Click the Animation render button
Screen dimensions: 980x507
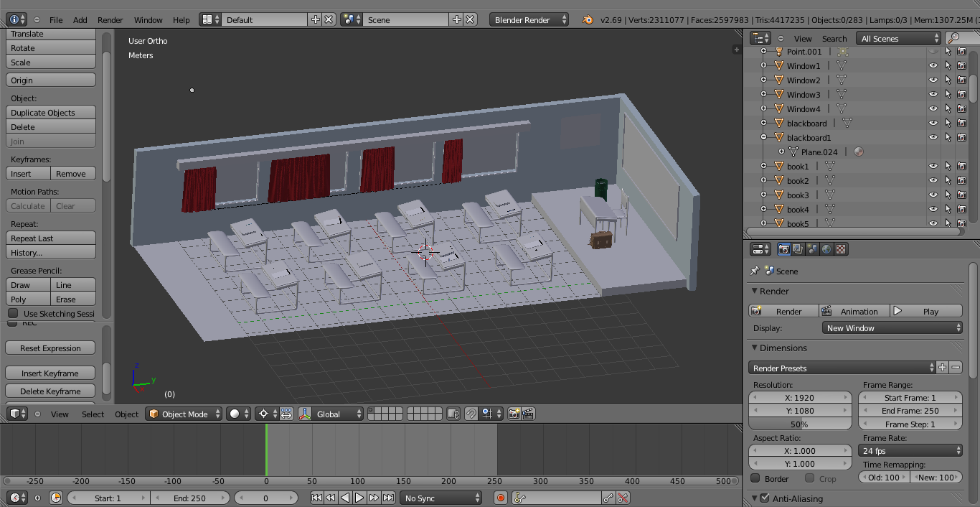pos(854,311)
